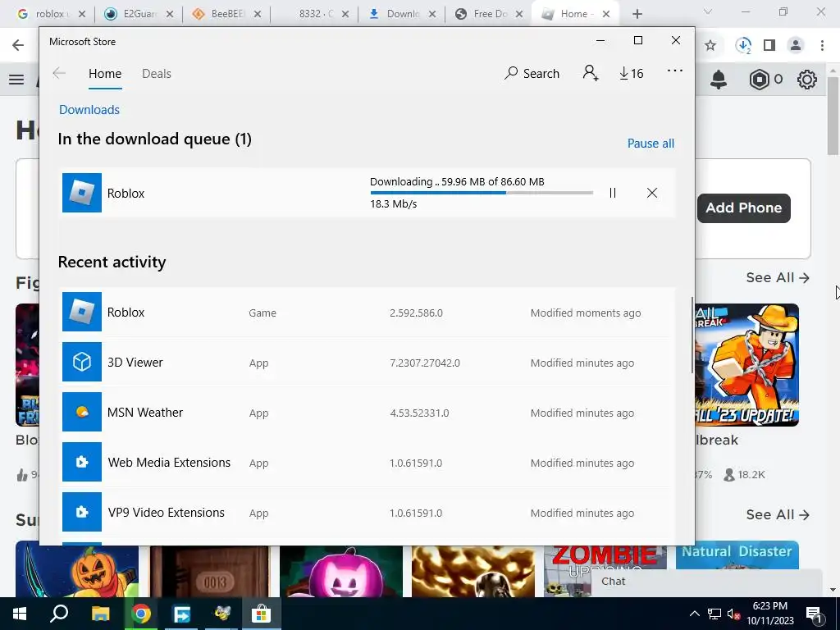The width and height of the screenshot is (840, 630).
Task: Go back in Microsoft Store
Action: 59,73
